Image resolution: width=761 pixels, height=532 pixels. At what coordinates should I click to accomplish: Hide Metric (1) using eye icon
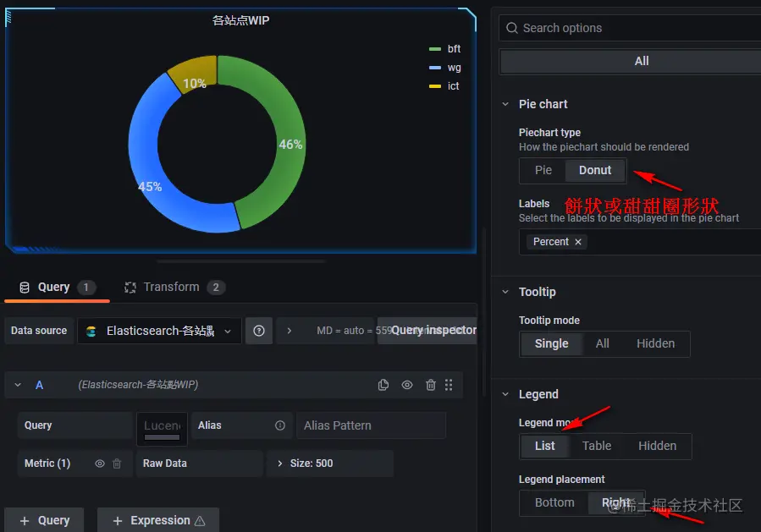(100, 463)
